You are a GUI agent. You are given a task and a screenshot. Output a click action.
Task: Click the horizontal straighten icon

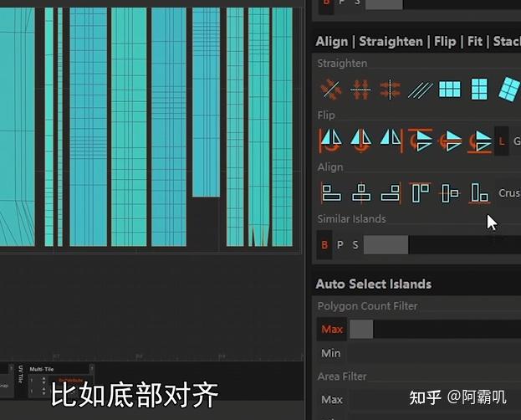pyautogui.click(x=360, y=90)
